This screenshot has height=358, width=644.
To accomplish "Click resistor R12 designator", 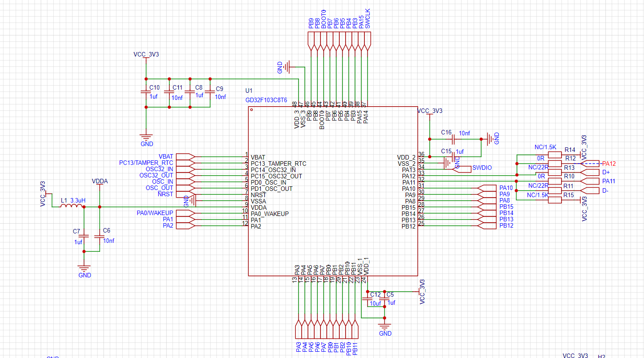I will (570, 159).
